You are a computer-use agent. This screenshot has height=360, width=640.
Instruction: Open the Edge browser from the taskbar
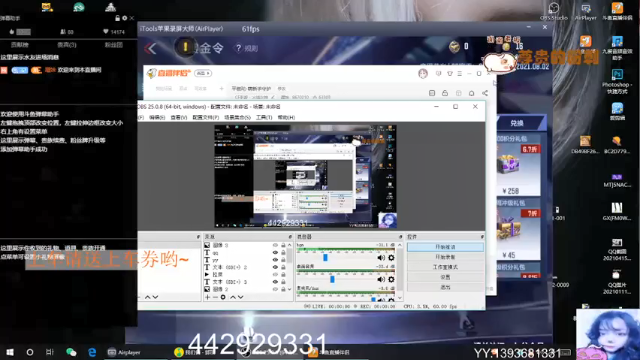click(92, 352)
